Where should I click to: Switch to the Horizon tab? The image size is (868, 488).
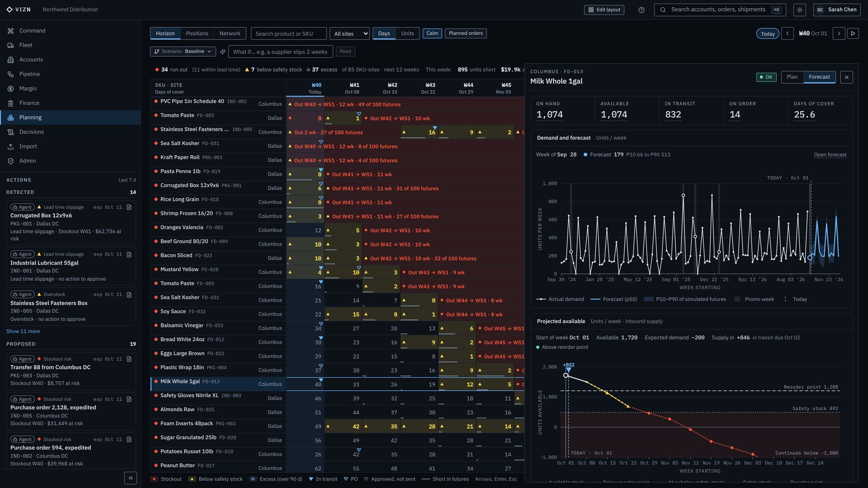[165, 33]
